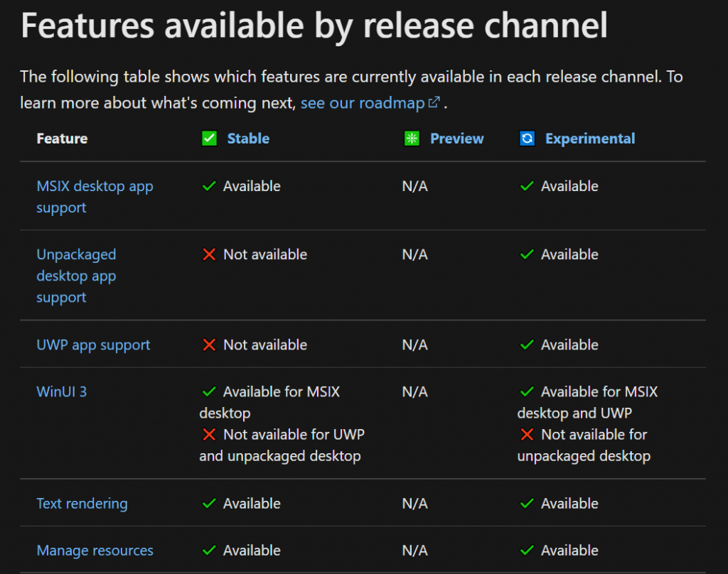Click red X in WinUI 3 Experimental cell
This screenshot has width=728, height=574.
[x=527, y=435]
